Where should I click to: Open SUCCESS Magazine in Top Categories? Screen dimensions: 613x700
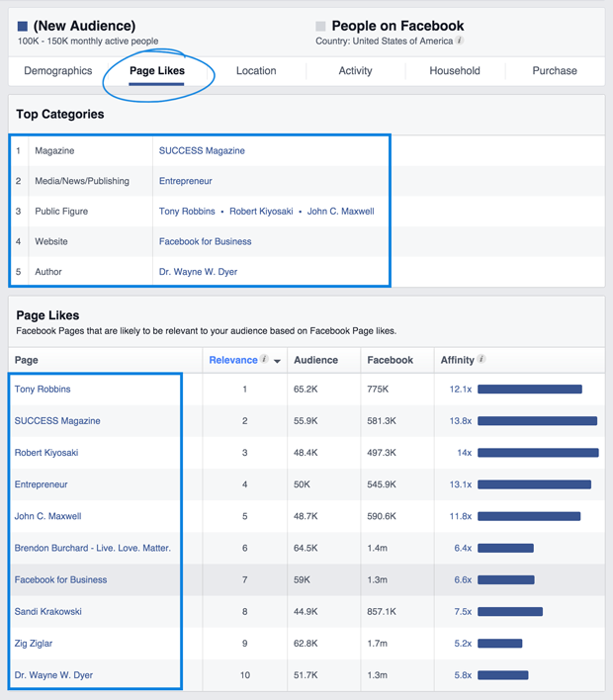click(202, 151)
